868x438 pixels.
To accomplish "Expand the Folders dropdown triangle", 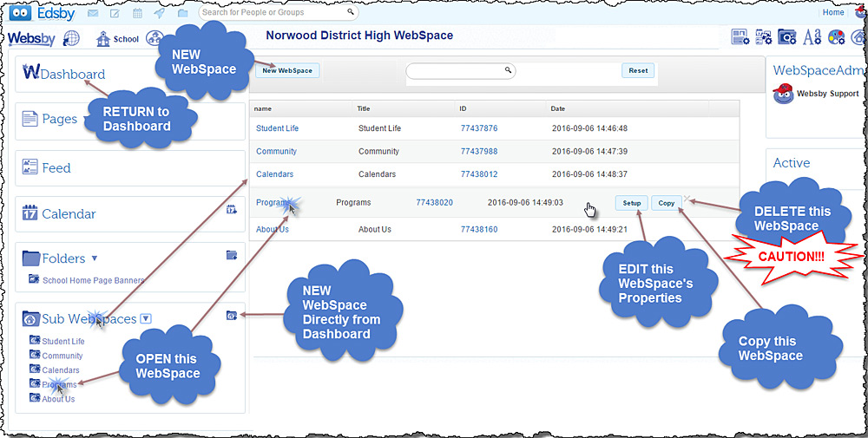I will (94, 258).
